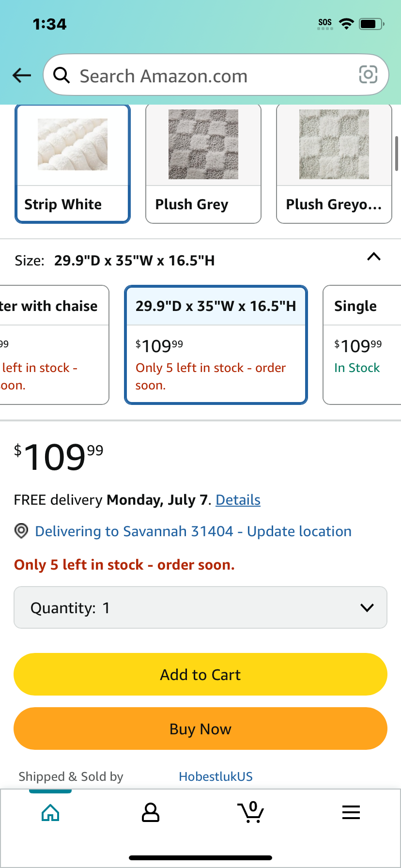Focus the Search Amazon.com field
Viewport: 401px width, 868px height.
[216, 75]
